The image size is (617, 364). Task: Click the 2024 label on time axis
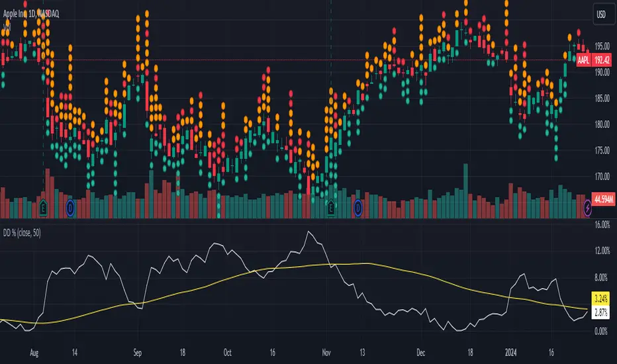click(511, 353)
